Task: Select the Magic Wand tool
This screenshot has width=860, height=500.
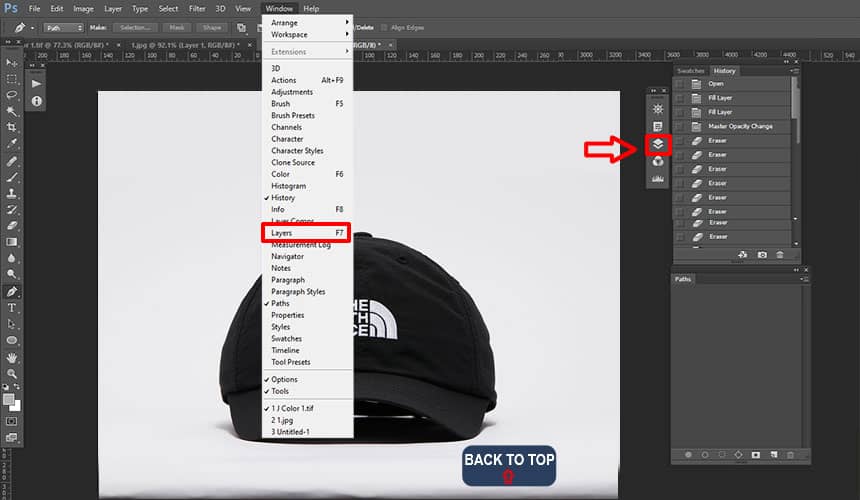Action: click(x=12, y=111)
